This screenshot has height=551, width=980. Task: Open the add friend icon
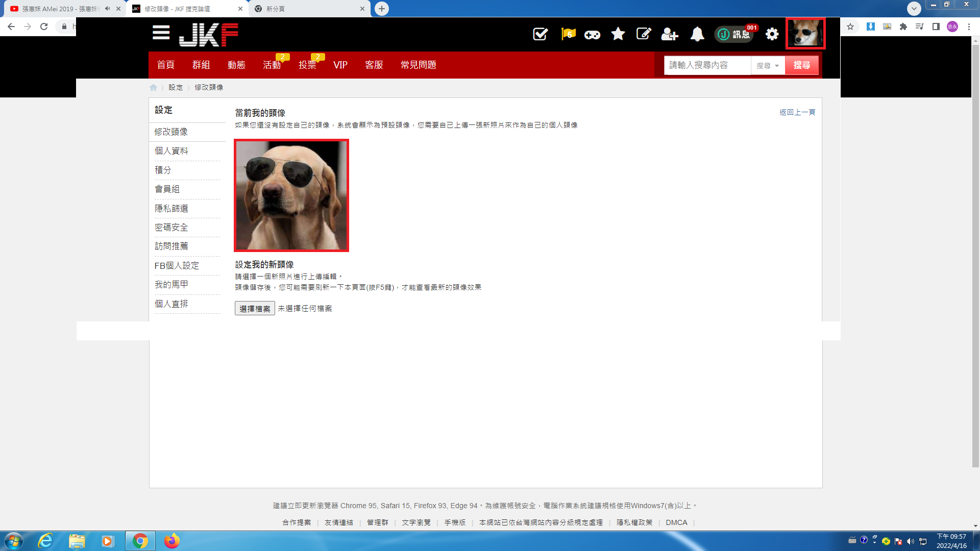click(670, 34)
